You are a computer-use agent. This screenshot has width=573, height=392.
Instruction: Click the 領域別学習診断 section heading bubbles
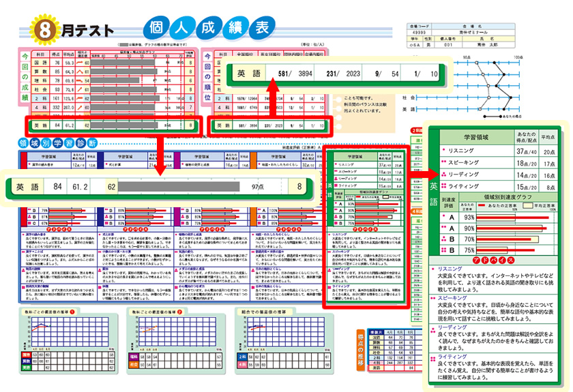tap(58, 143)
